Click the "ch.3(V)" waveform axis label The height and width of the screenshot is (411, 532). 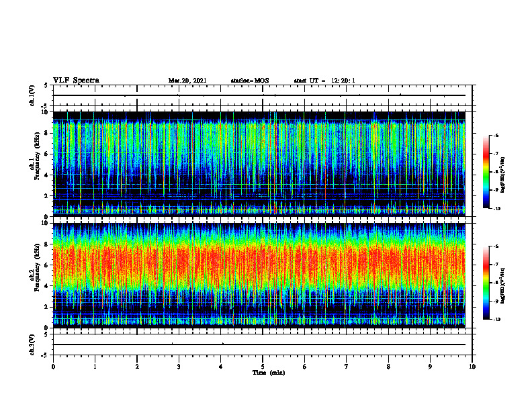[32, 345]
